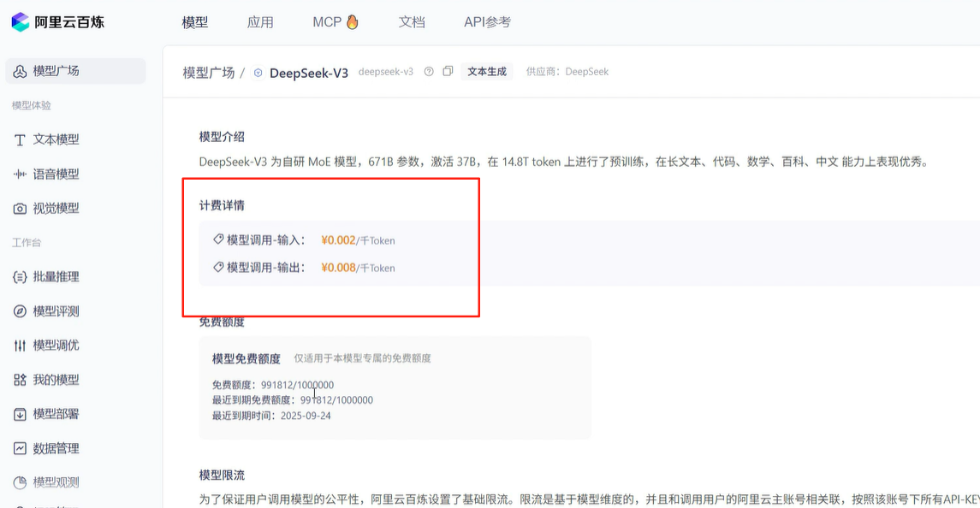980x508 pixels.
Task: Click the 计费详情 heading
Action: tap(222, 205)
